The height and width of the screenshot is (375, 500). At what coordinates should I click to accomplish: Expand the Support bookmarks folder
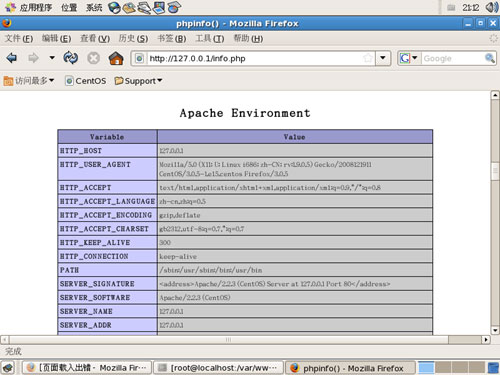pyautogui.click(x=138, y=81)
